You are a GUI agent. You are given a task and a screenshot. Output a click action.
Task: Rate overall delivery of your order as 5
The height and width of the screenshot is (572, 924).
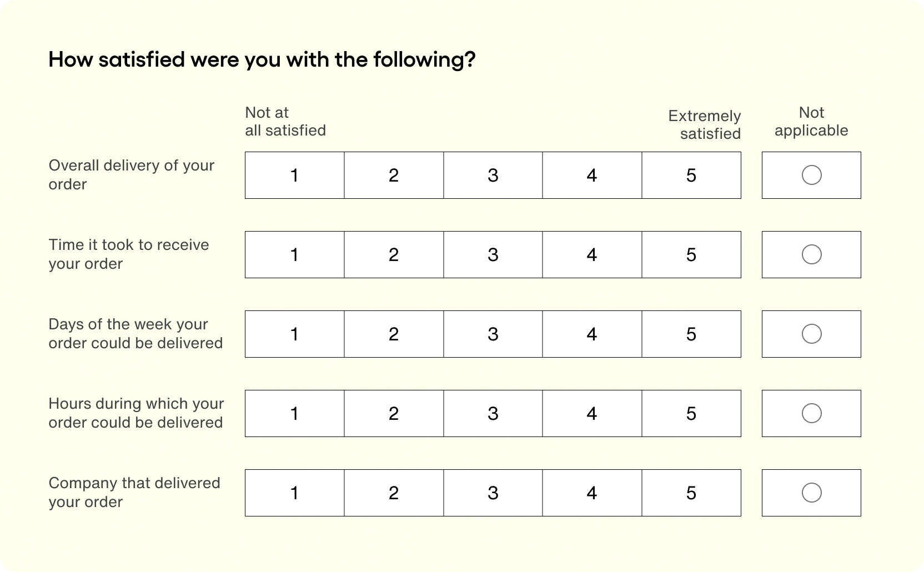pyautogui.click(x=691, y=175)
